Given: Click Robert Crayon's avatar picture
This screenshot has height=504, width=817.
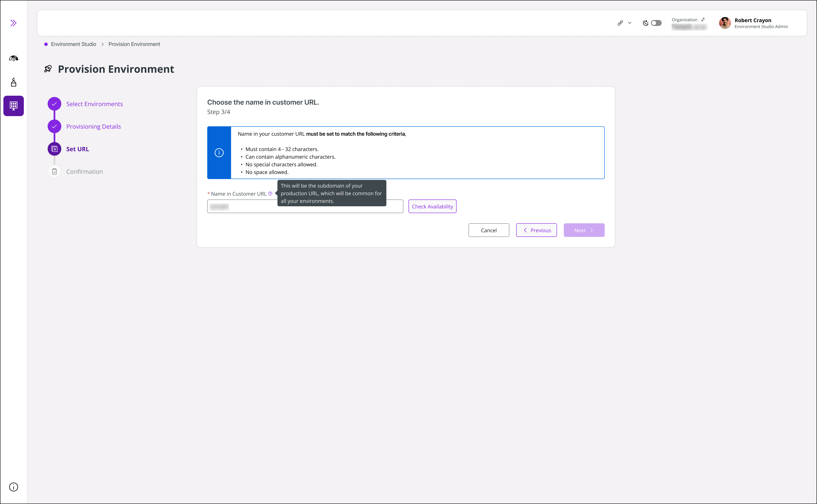Looking at the screenshot, I should coord(725,23).
